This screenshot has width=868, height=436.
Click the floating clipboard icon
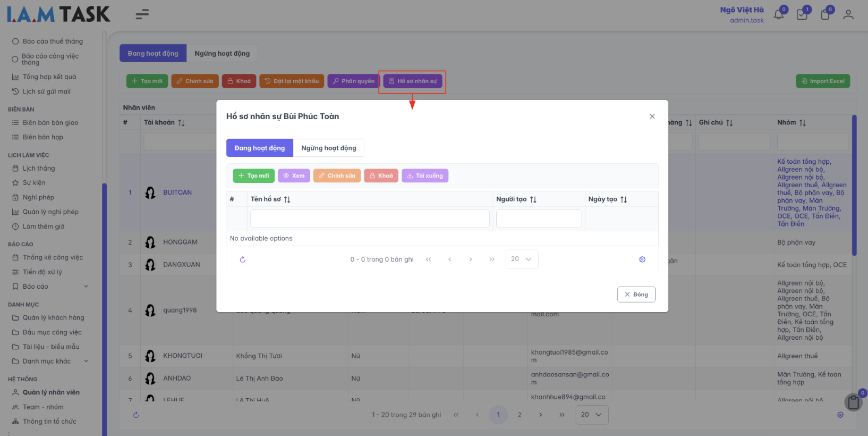click(x=854, y=403)
